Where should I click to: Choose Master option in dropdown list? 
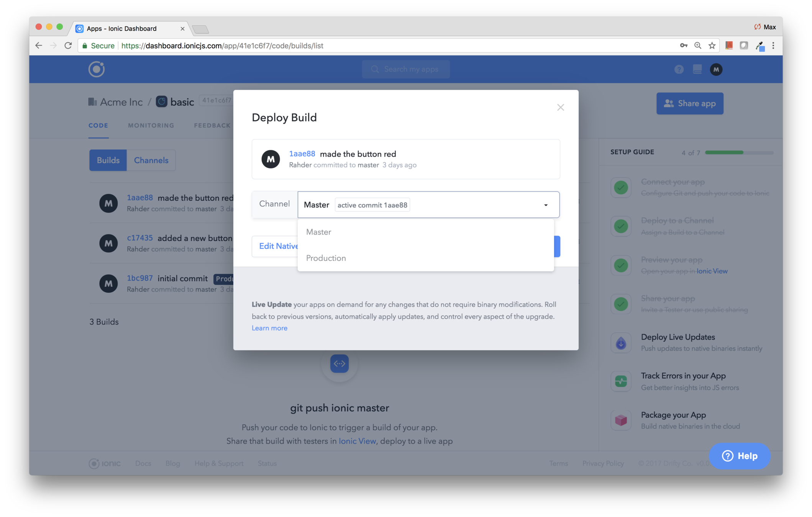point(319,232)
